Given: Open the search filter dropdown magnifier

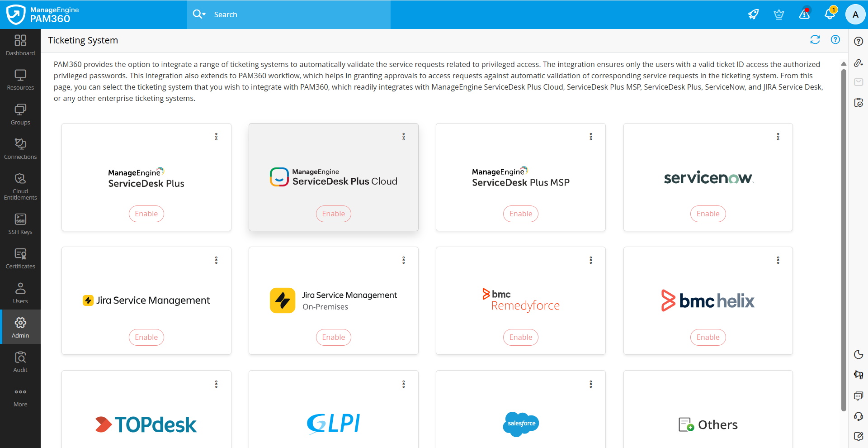Looking at the screenshot, I should pos(199,14).
